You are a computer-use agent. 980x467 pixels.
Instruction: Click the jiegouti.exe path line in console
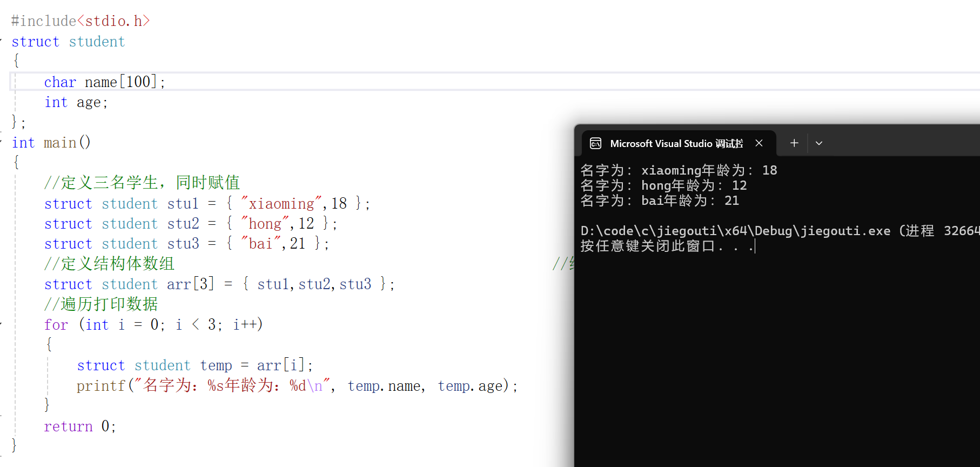click(x=780, y=231)
